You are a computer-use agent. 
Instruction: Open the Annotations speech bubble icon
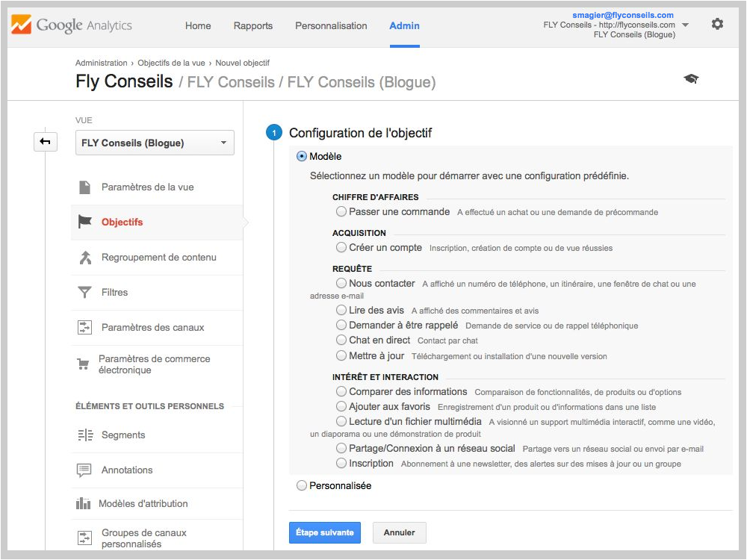click(x=87, y=470)
